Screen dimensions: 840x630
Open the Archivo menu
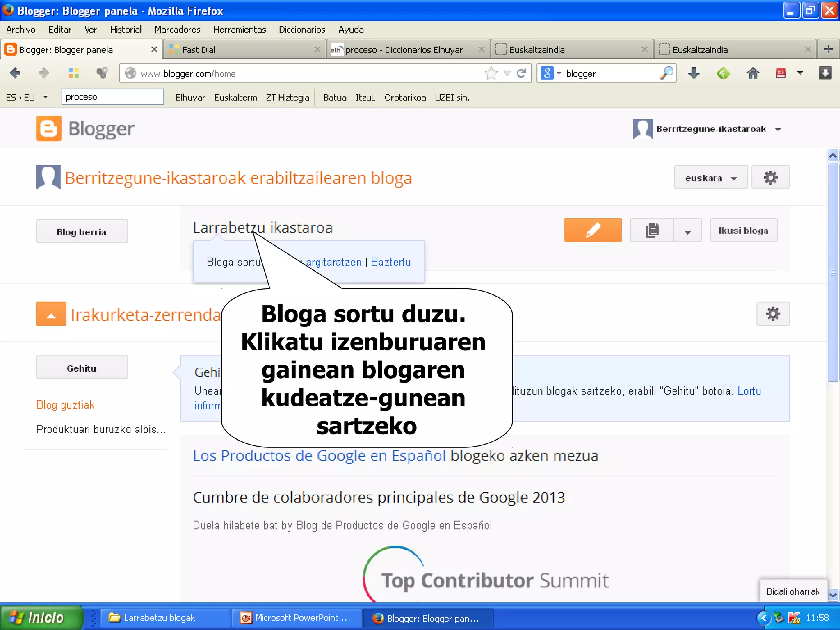point(21,30)
